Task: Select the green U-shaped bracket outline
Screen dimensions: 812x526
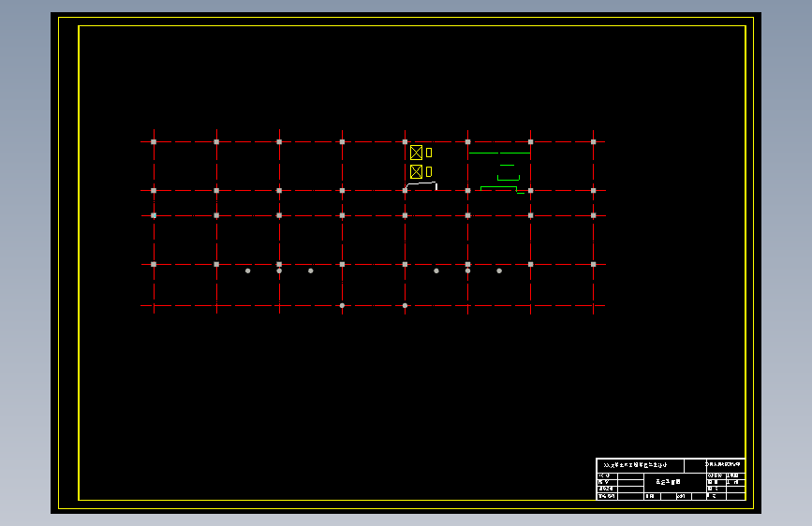Action: [x=508, y=178]
